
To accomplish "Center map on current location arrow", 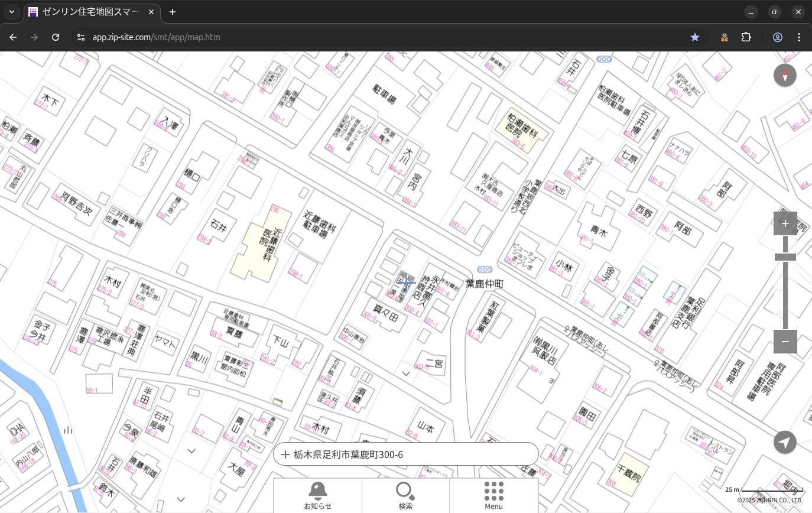I will pos(785,442).
